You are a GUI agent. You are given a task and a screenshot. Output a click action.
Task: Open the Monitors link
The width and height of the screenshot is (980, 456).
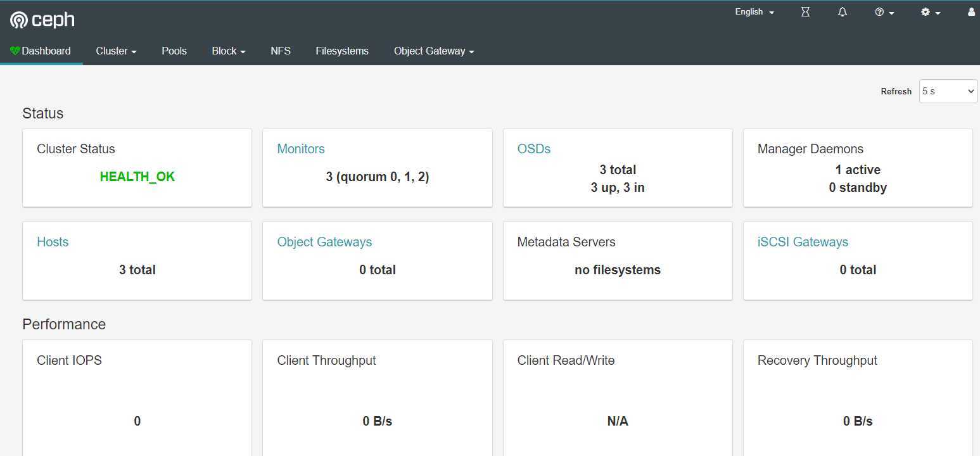[301, 149]
